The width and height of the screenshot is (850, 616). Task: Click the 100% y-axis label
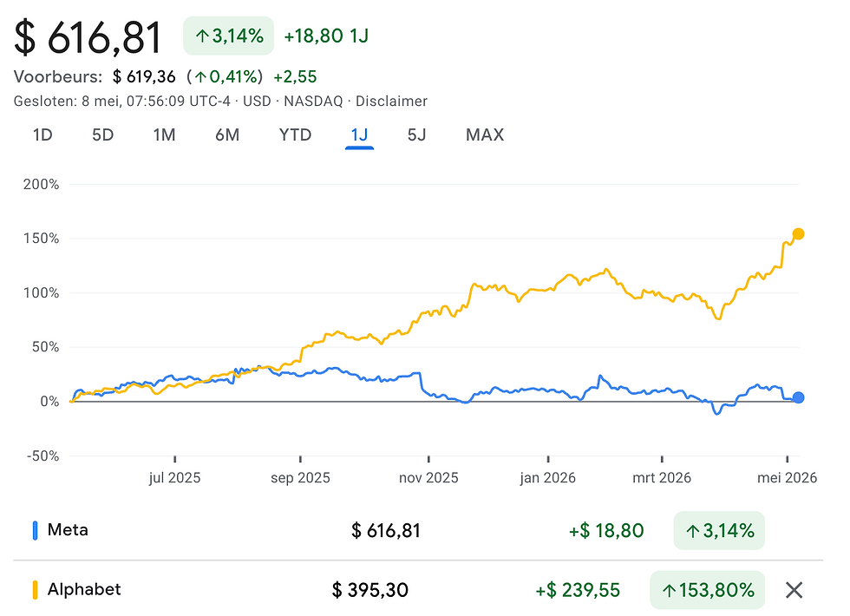(42, 293)
